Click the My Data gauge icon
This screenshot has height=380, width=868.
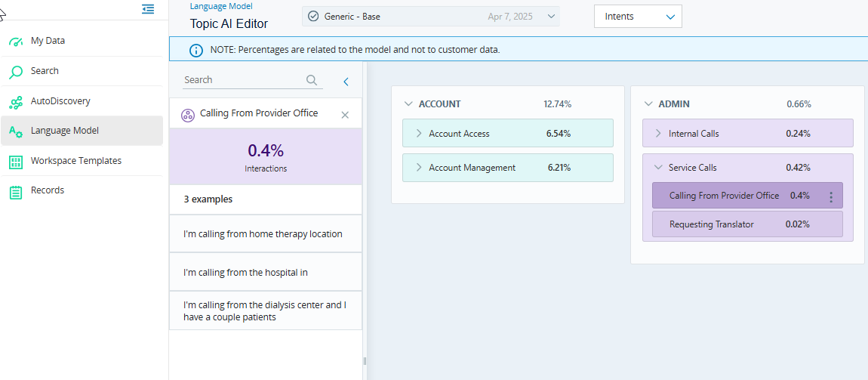(x=16, y=42)
